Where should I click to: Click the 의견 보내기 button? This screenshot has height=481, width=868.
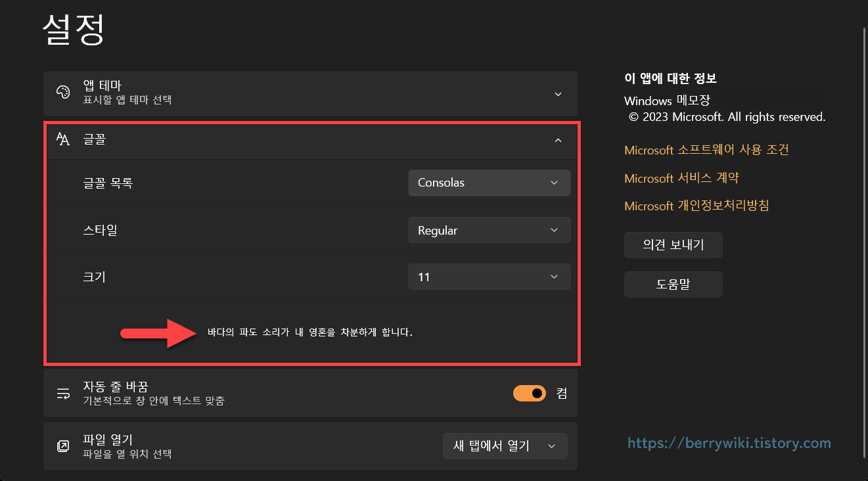pyautogui.click(x=673, y=244)
